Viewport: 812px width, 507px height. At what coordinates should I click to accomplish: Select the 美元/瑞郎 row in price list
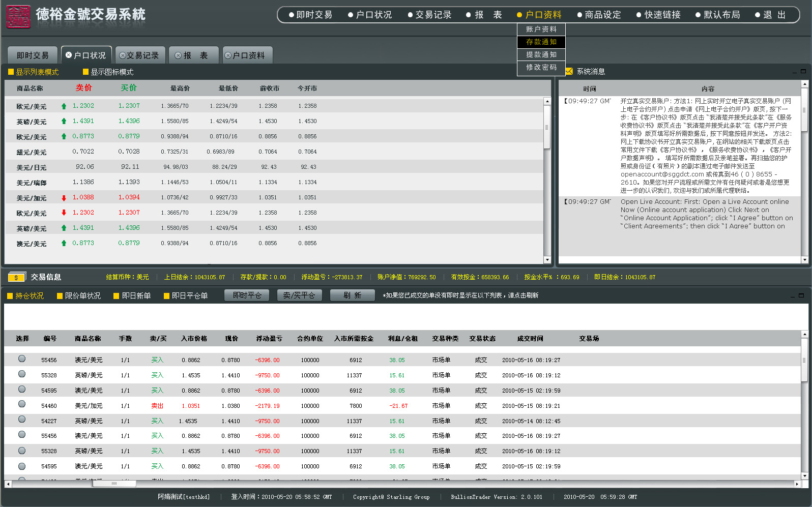[x=274, y=182]
